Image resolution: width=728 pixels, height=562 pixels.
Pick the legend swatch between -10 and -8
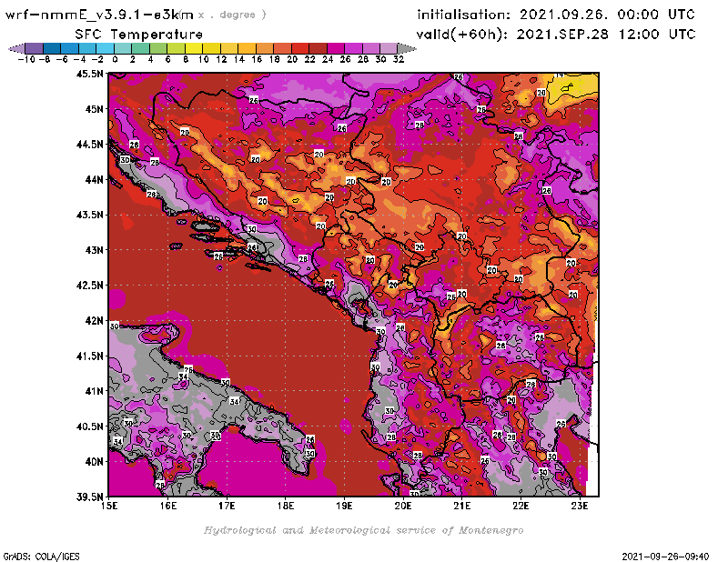35,48
